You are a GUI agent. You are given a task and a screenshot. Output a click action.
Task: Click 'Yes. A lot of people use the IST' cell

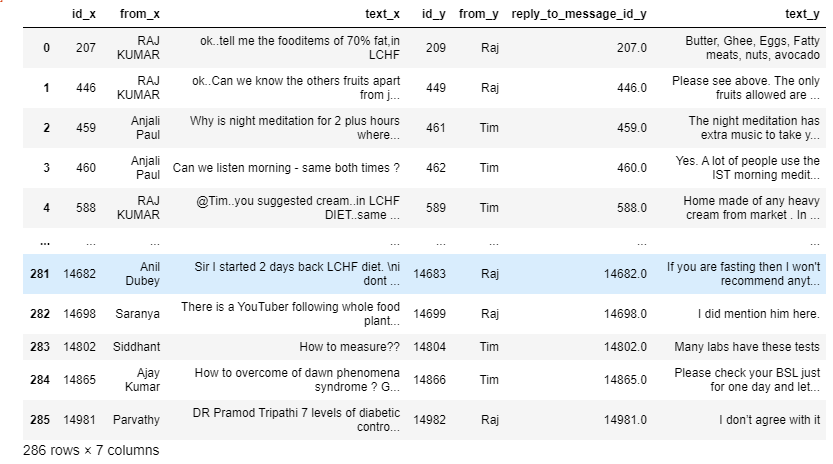click(x=747, y=167)
